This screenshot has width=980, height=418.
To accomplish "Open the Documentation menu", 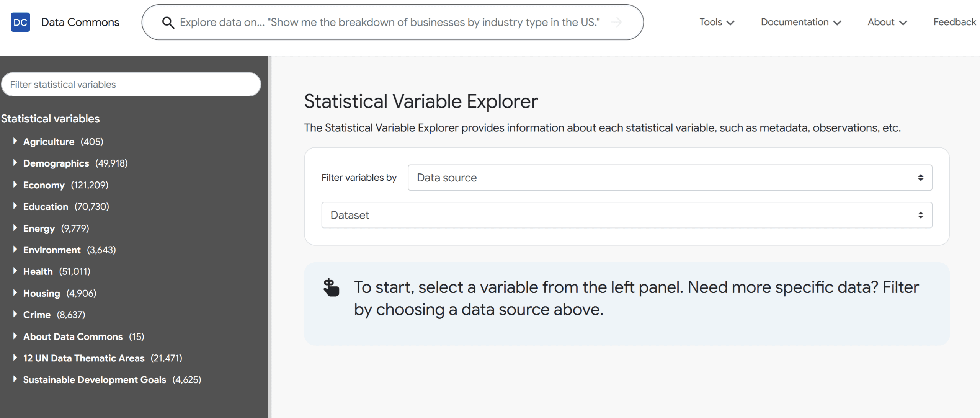I will [801, 22].
